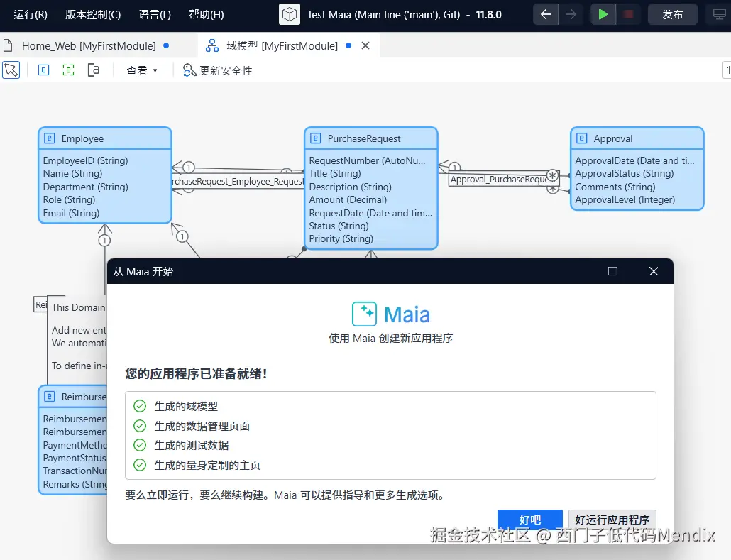Image resolution: width=731 pixels, height=560 pixels.
Task: Click the Approval entity icon
Action: 582,138
